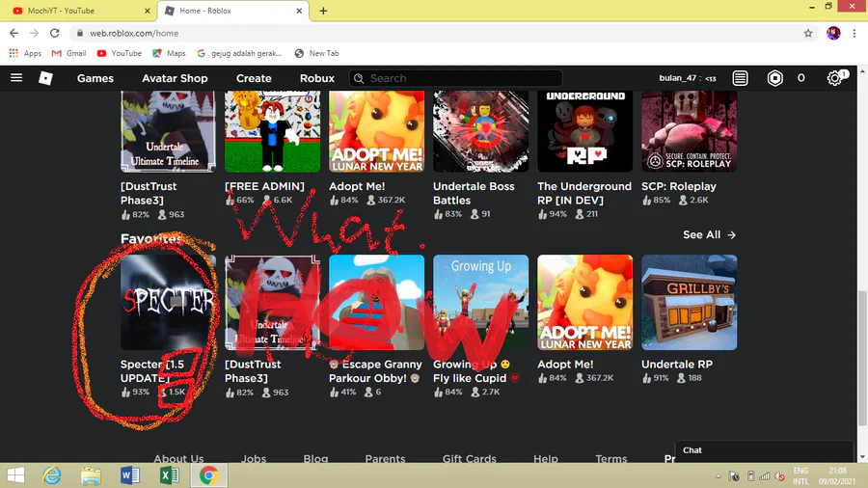This screenshot has width=868, height=488.
Task: Open the Gift Cards footer link
Action: pos(470,458)
